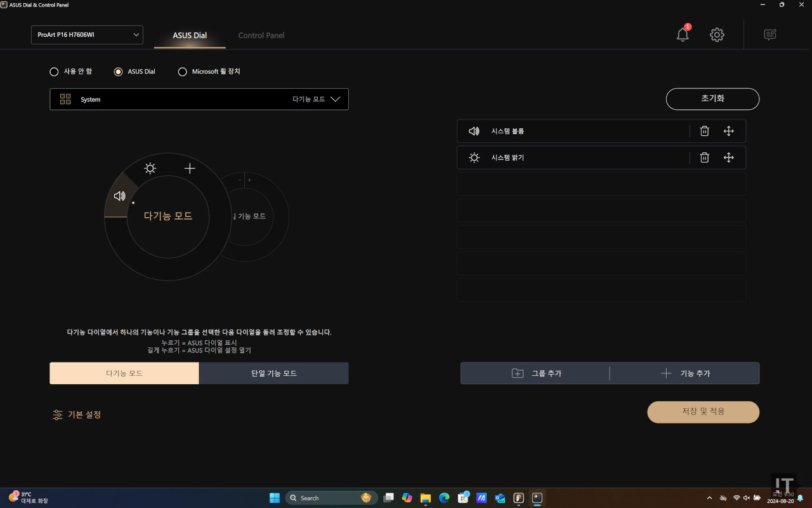Viewport: 812px width, 508px height.
Task: Delete the 시스템 볼륨 function using its trash icon
Action: tap(704, 131)
